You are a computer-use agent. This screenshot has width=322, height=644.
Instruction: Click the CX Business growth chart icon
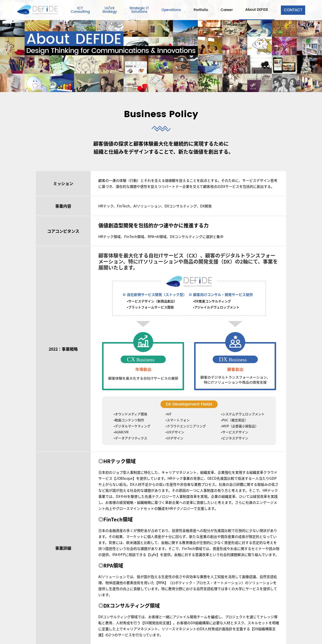(x=143, y=342)
